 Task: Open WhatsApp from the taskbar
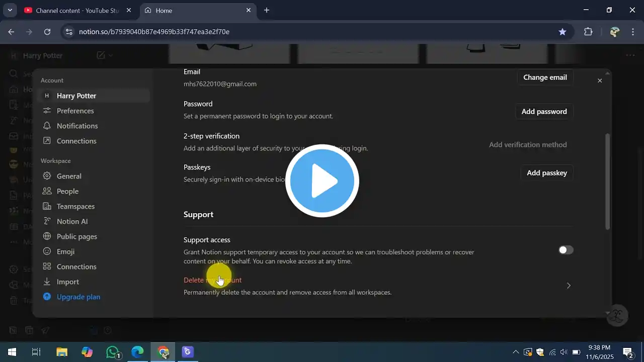pyautogui.click(x=113, y=352)
